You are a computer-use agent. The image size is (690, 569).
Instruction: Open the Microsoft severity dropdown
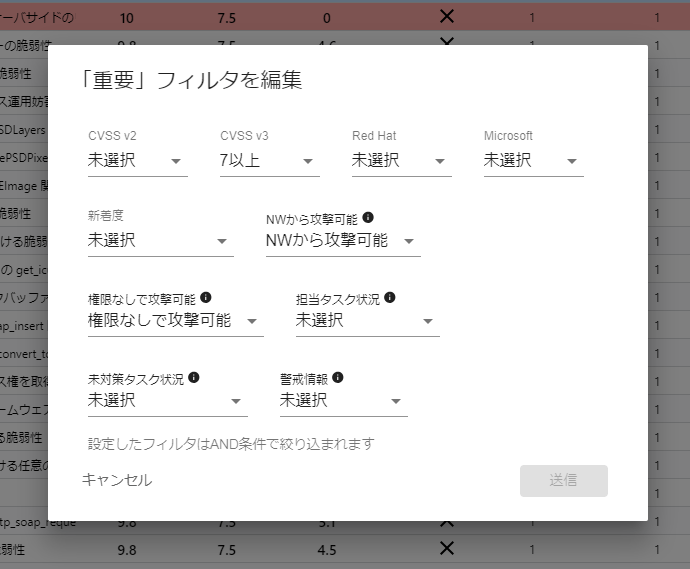click(533, 161)
